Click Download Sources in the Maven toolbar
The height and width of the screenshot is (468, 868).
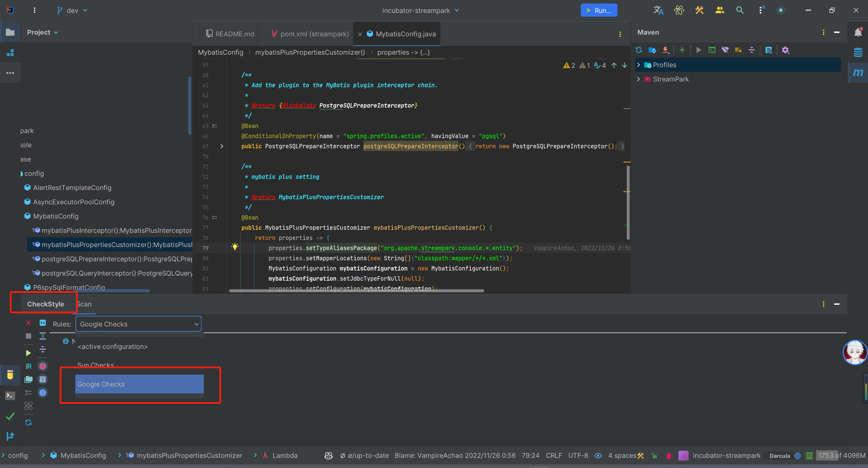click(x=666, y=50)
